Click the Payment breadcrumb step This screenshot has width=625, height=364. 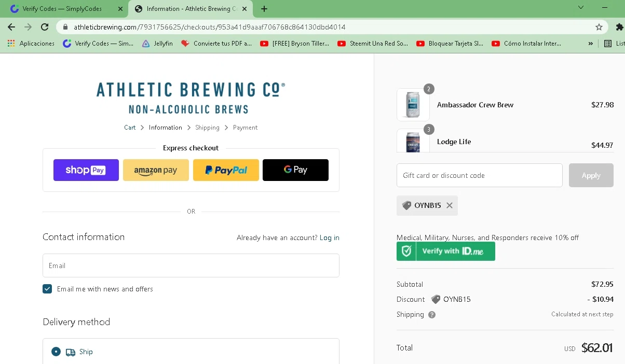tap(245, 128)
